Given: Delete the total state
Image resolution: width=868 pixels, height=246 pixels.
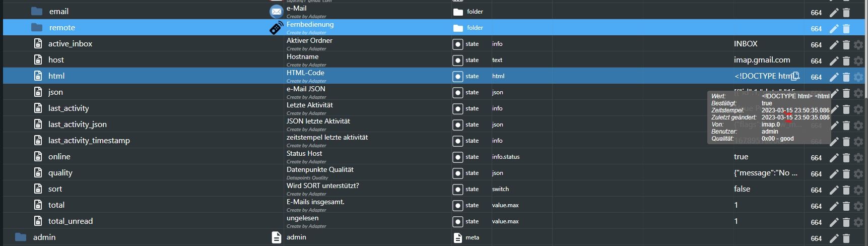Looking at the screenshot, I should 846,206.
